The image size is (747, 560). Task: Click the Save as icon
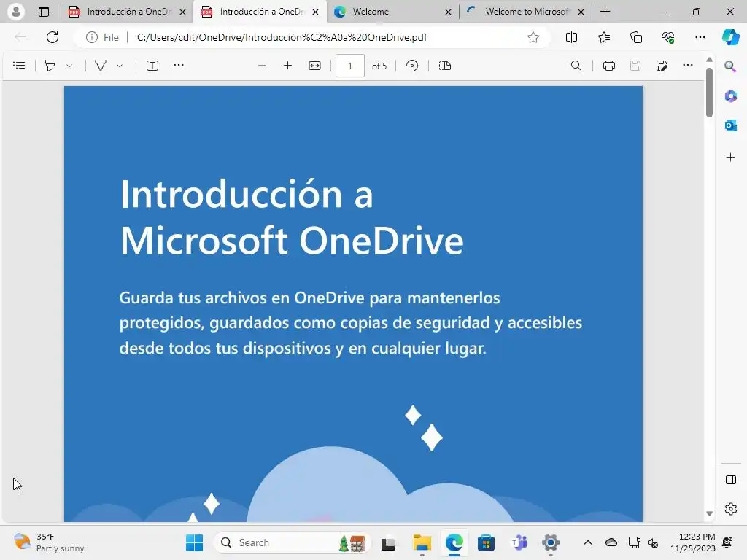point(662,66)
